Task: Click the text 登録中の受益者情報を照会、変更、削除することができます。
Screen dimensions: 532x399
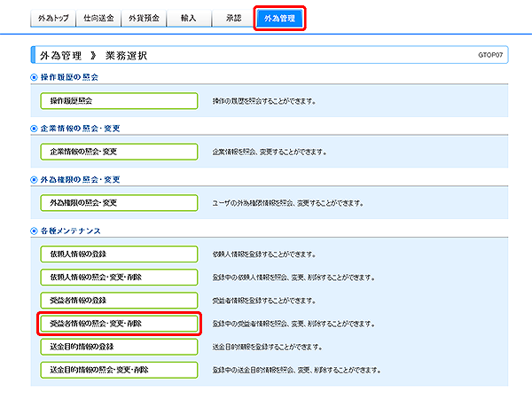Action: click(293, 324)
